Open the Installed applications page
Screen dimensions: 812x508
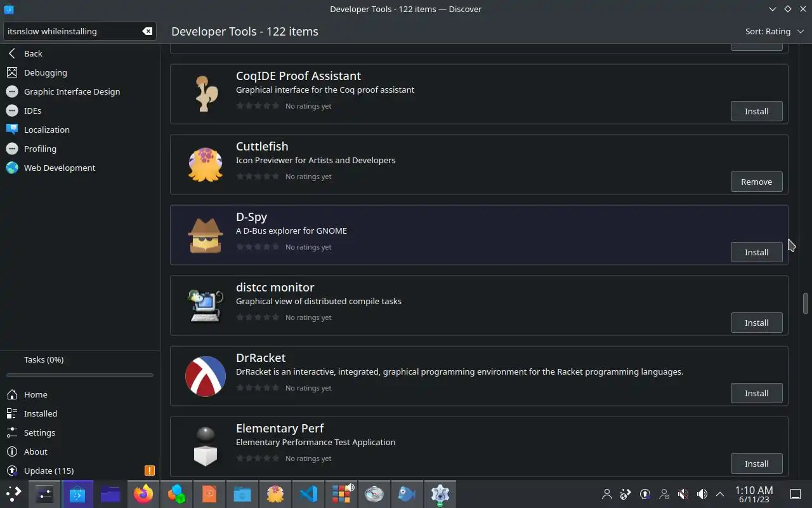pyautogui.click(x=80, y=413)
